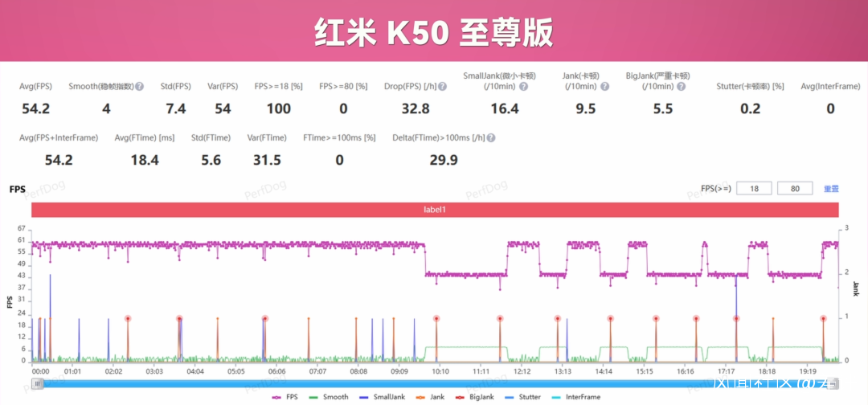This screenshot has height=405, width=868.
Task: Click the 05:05 time axis label
Action: tap(235, 370)
